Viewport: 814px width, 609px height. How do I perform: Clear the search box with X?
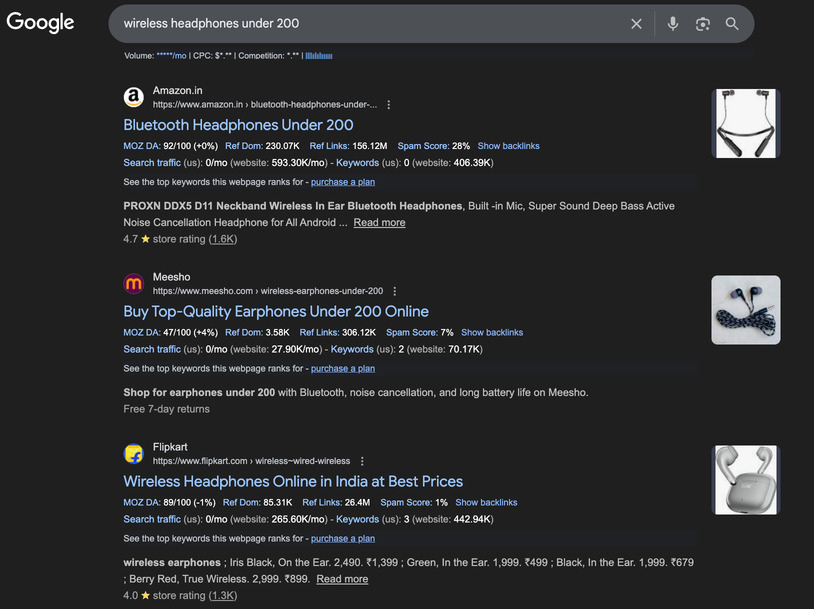636,24
